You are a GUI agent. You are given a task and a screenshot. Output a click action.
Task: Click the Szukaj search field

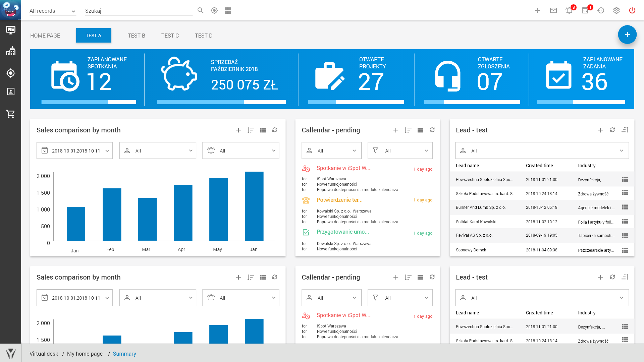(x=138, y=11)
